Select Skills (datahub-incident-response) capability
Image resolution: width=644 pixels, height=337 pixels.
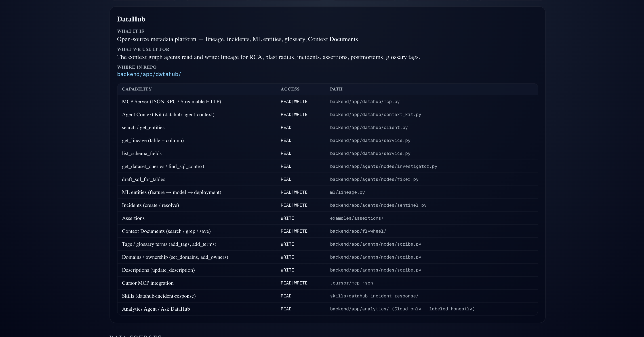tap(159, 296)
